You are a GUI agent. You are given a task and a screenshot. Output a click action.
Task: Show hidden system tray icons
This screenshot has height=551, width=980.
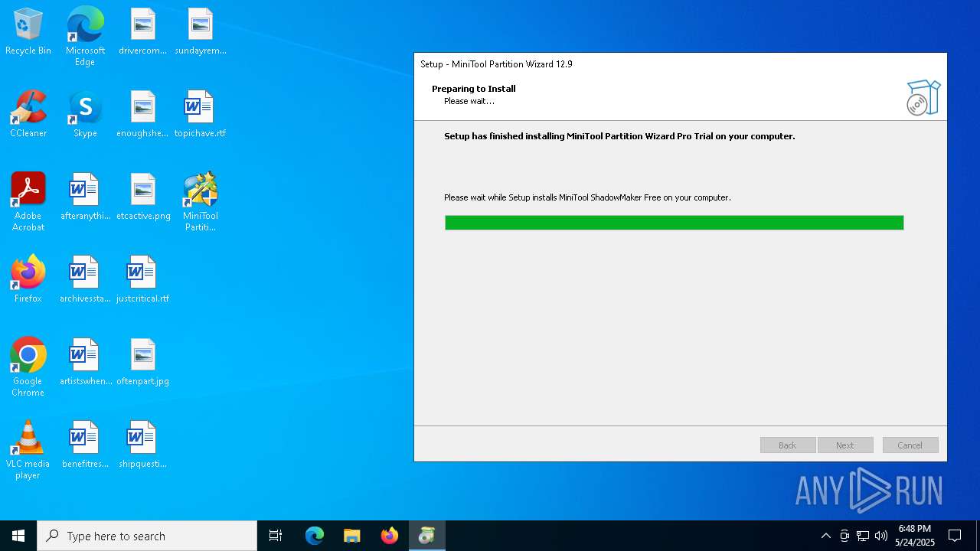[x=825, y=536]
